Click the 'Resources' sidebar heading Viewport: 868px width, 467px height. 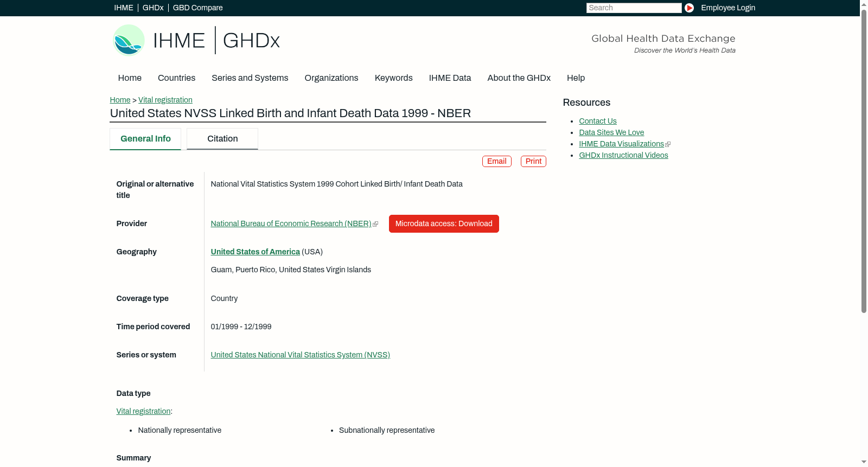point(586,103)
